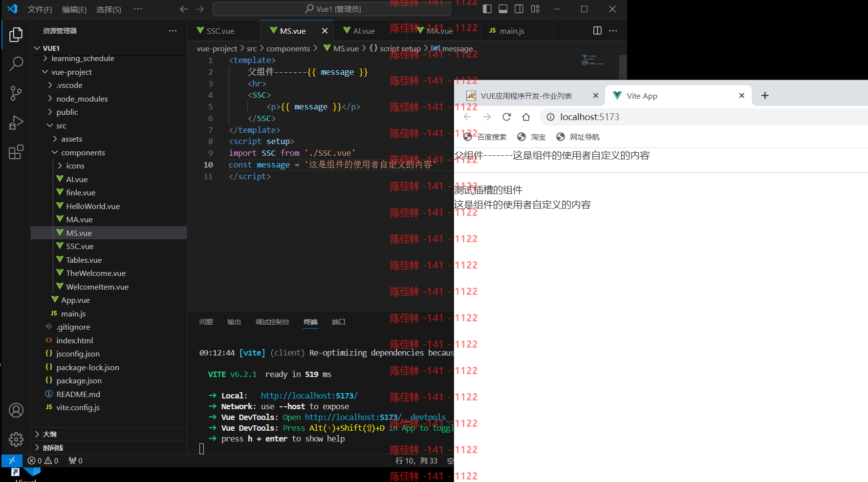Open the 网址导航 bookmark
The height and width of the screenshot is (482, 868).
click(x=578, y=137)
